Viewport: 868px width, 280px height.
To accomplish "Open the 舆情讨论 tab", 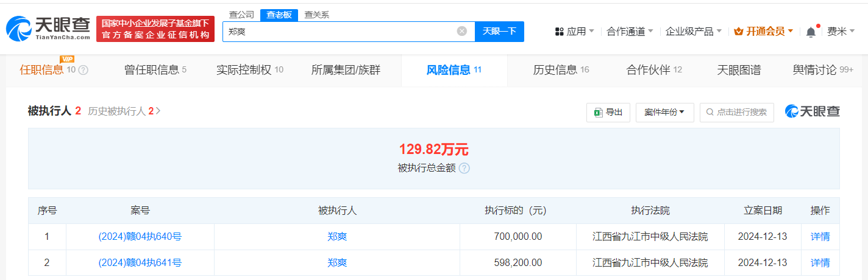I will 824,70.
